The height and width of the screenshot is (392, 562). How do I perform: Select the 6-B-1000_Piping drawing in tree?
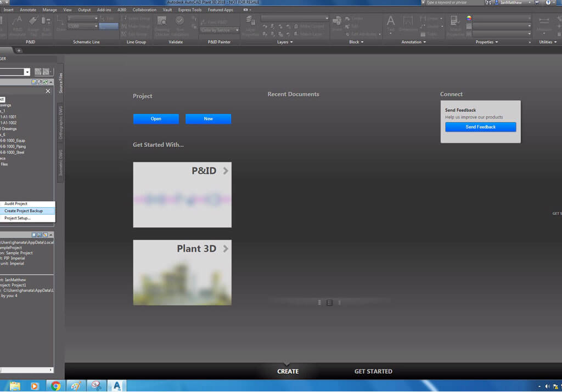tap(13, 146)
